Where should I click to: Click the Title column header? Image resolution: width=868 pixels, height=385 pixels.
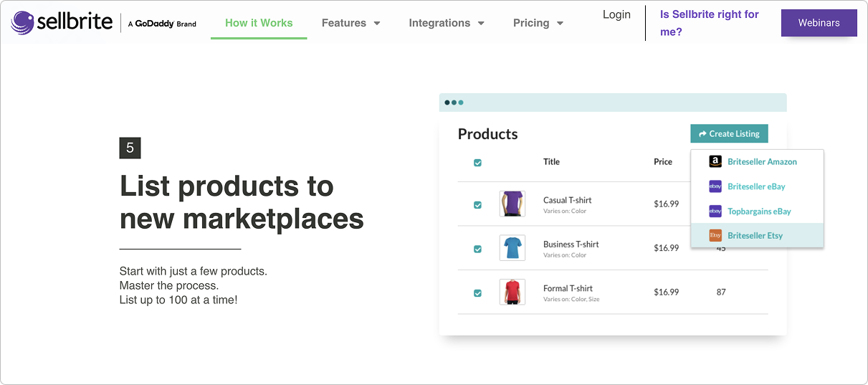551,162
